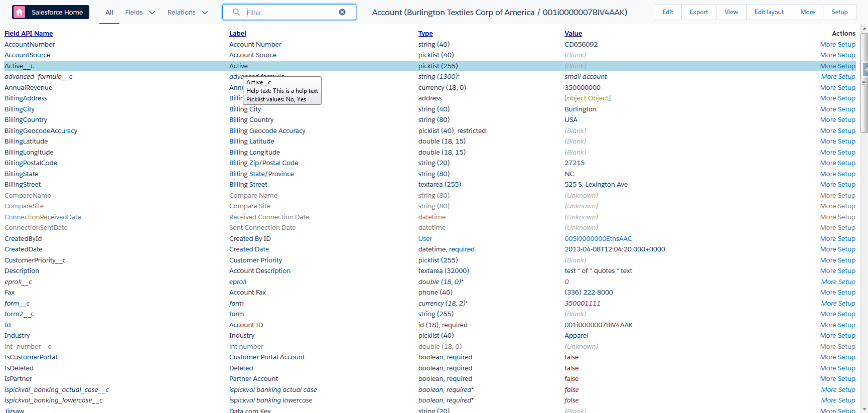868x413 pixels.
Task: Click the type textarea (32000)
Action: click(x=444, y=271)
